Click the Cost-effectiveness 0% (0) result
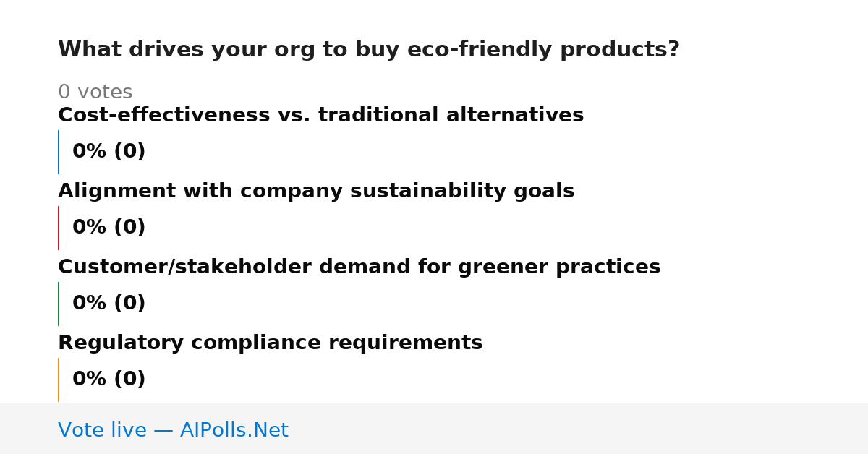This screenshot has height=454, width=868. pos(109,152)
